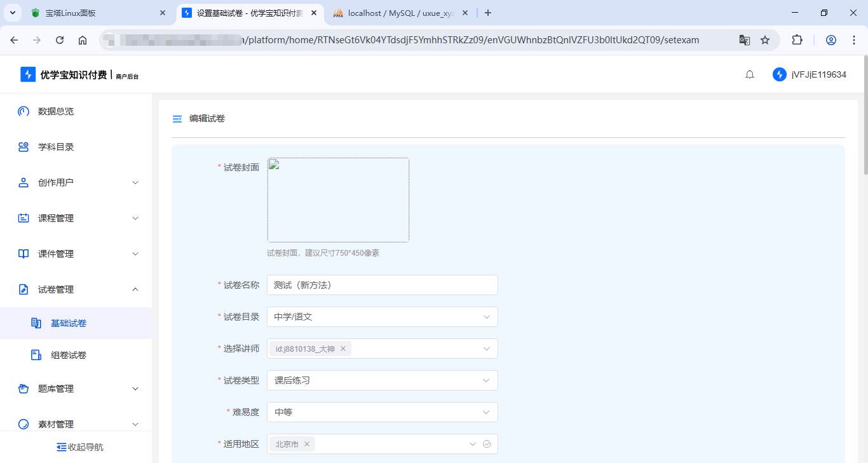Bookmark this page with star icon
This screenshot has height=463, width=868.
click(765, 40)
